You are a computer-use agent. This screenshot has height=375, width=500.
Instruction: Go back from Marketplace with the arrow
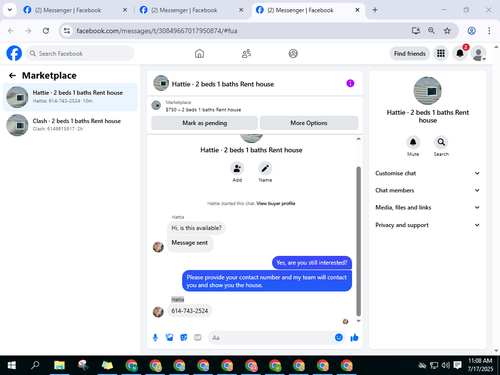pyautogui.click(x=13, y=76)
